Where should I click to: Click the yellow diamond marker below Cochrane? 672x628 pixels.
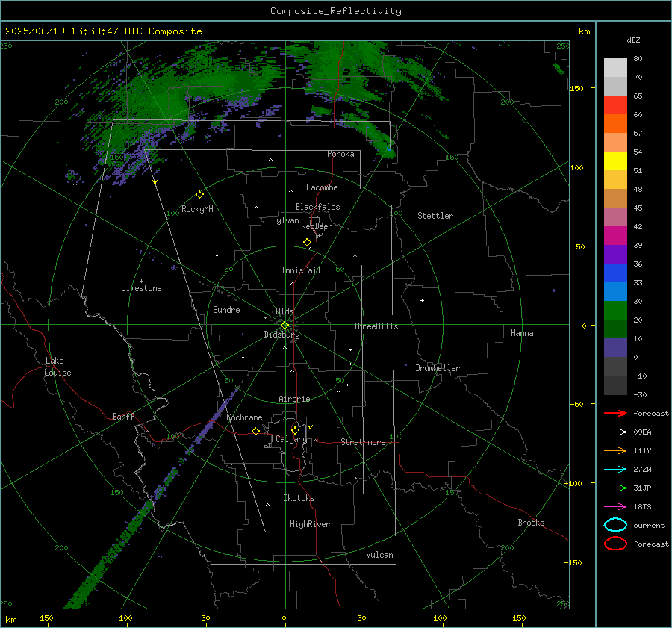255,432
